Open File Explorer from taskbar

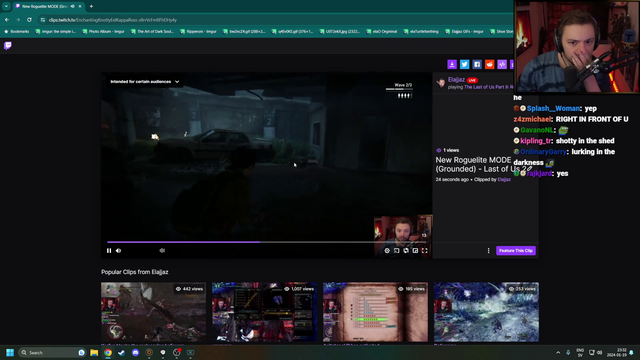[94, 352]
